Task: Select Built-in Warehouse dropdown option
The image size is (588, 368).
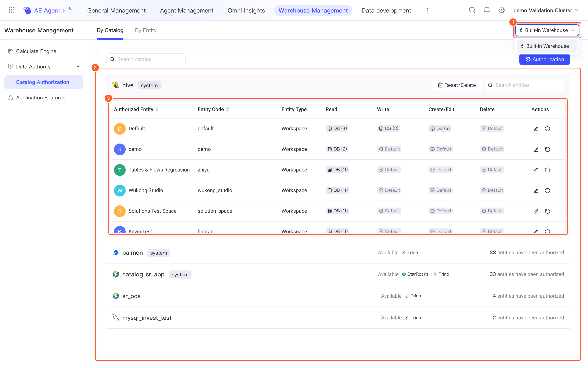Action: [547, 46]
